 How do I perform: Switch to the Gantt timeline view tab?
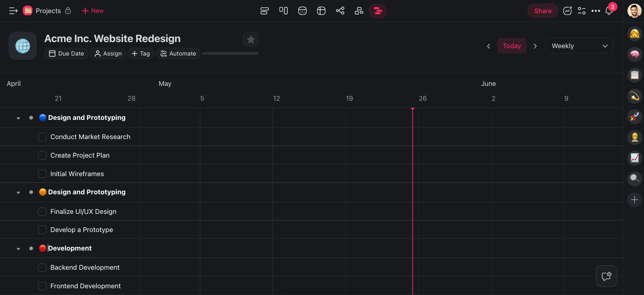(378, 11)
